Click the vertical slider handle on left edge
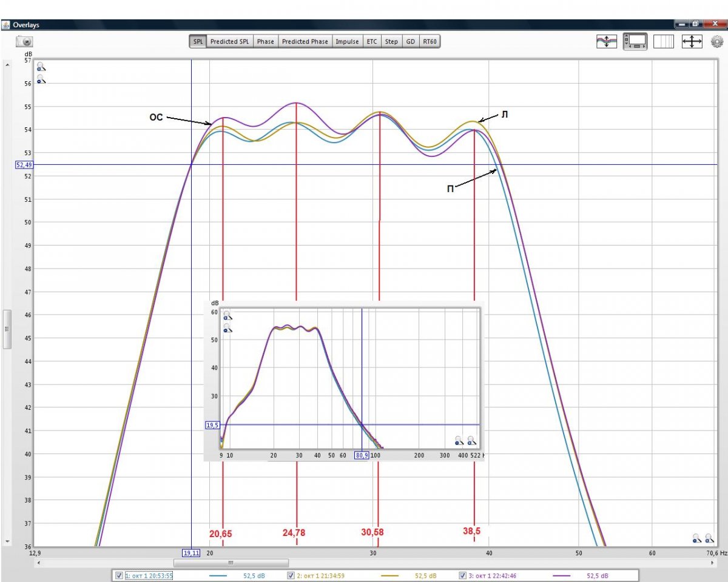Image resolution: width=728 pixels, height=582 pixels. point(7,329)
